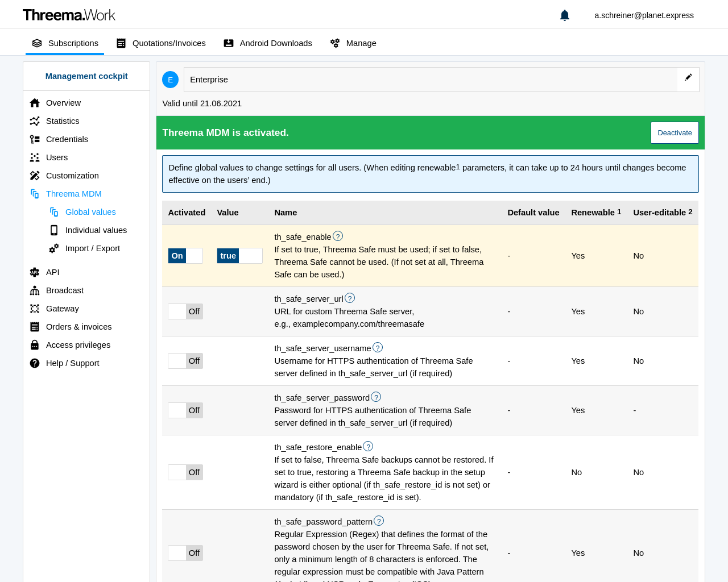Click the blue E subscription avatar
The height and width of the screenshot is (582, 728).
click(170, 80)
